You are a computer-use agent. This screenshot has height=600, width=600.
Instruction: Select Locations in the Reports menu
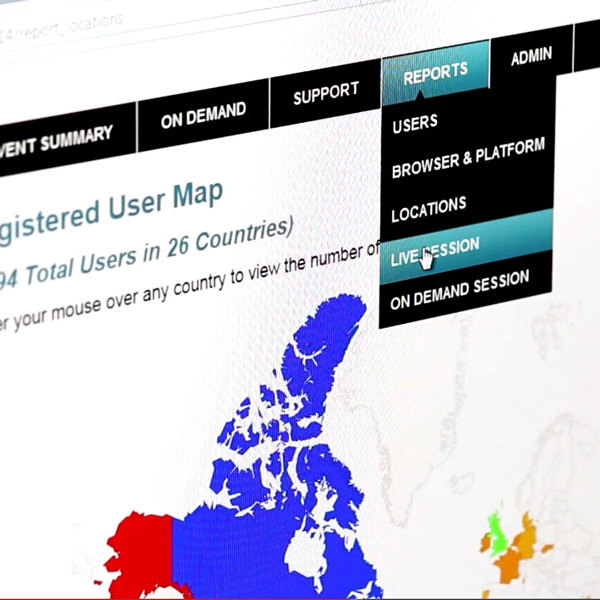[x=428, y=207]
